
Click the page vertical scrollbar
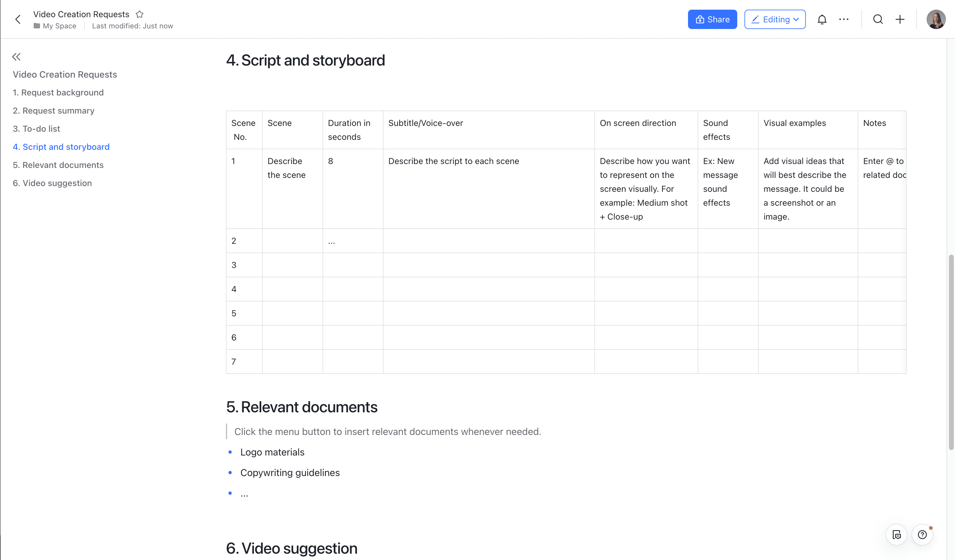(x=950, y=352)
